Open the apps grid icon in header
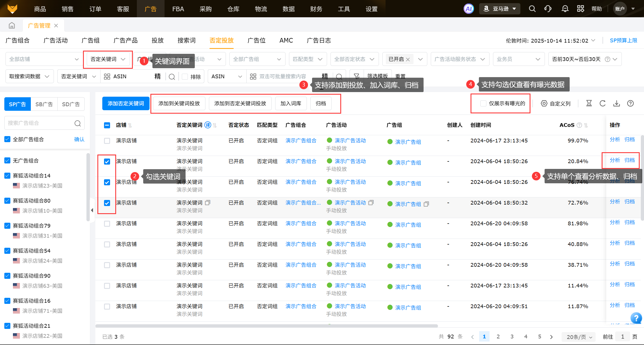Screen dimensions: 644x345 coord(580,9)
